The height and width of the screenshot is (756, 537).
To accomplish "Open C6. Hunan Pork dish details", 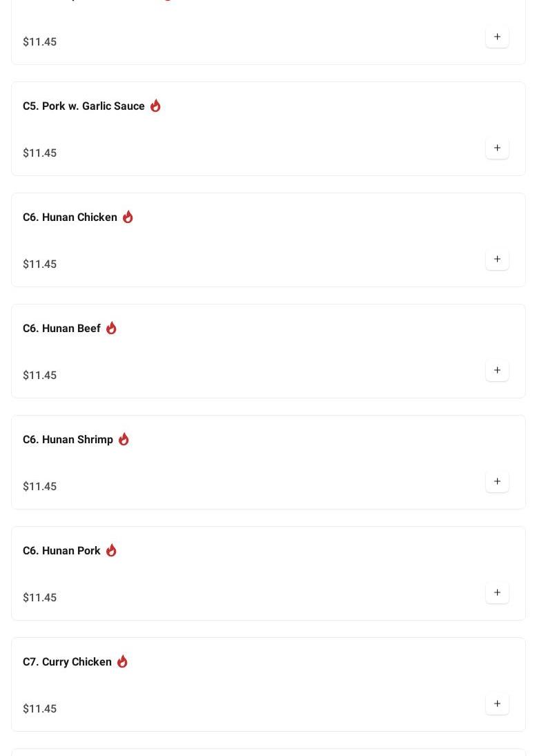I will (x=61, y=551).
